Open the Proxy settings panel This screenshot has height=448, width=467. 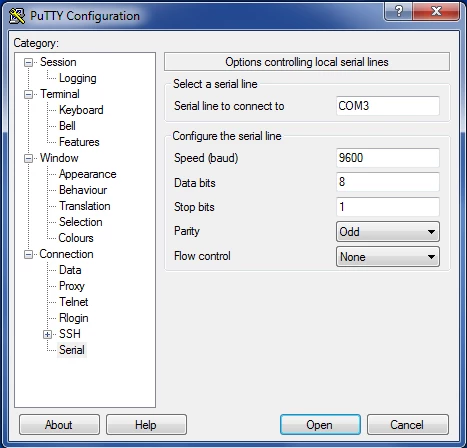click(x=72, y=286)
